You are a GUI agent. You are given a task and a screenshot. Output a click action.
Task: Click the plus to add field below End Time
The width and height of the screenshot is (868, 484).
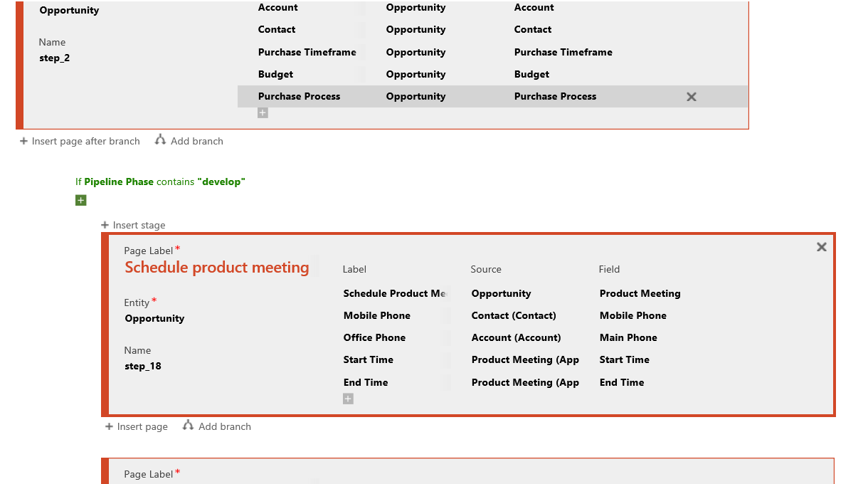[348, 399]
